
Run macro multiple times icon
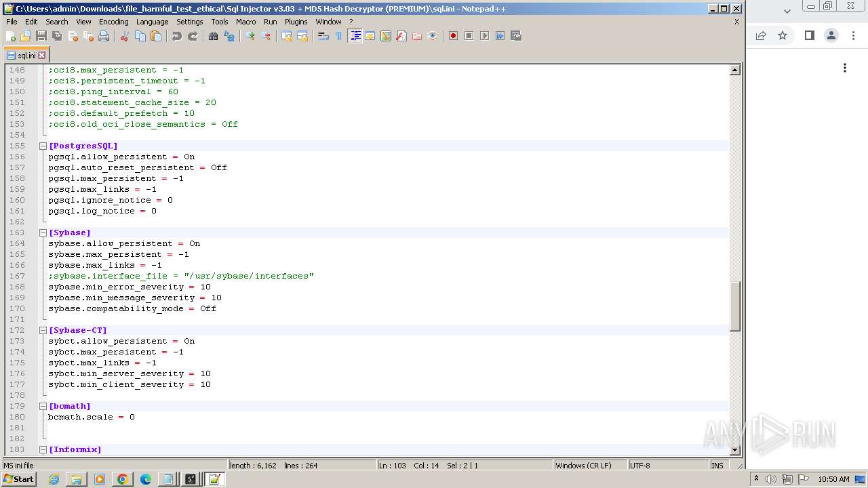point(500,36)
